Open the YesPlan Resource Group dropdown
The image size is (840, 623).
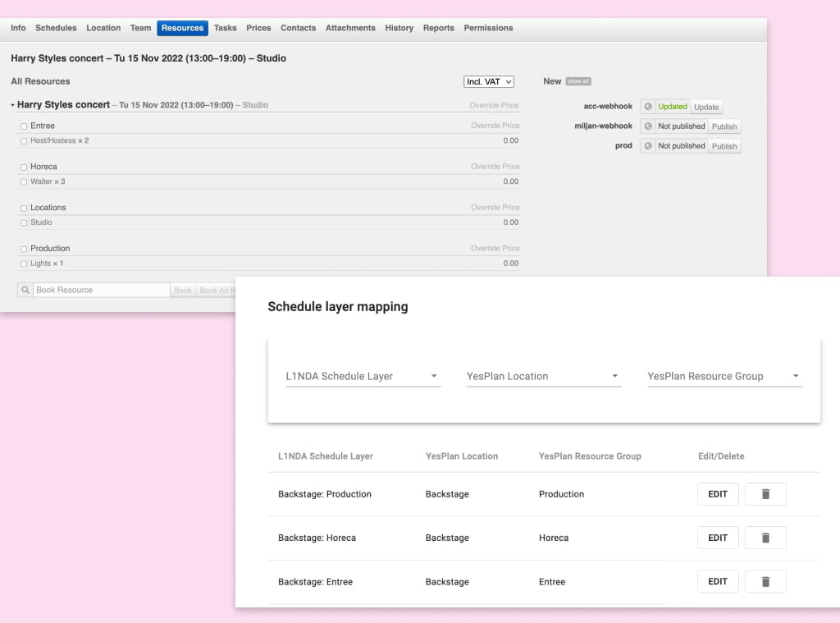[x=724, y=377]
